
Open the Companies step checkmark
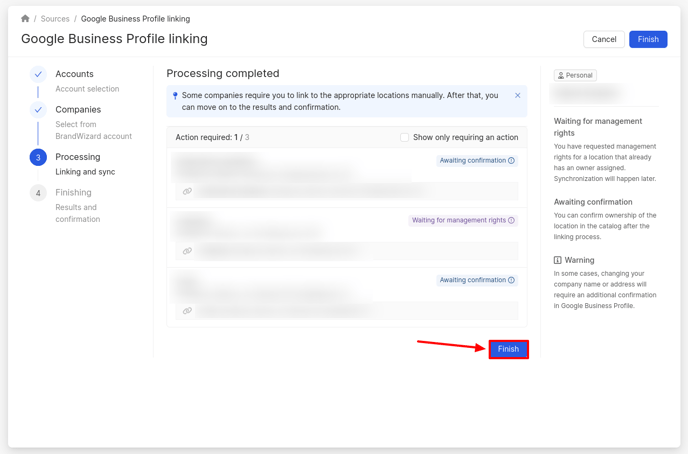coord(38,110)
